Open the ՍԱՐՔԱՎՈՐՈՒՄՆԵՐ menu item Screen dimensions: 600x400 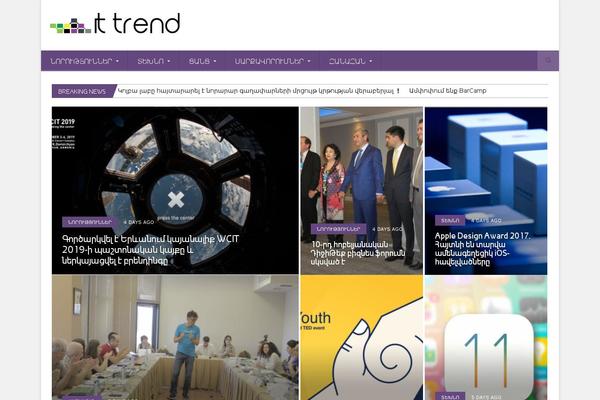coord(272,61)
